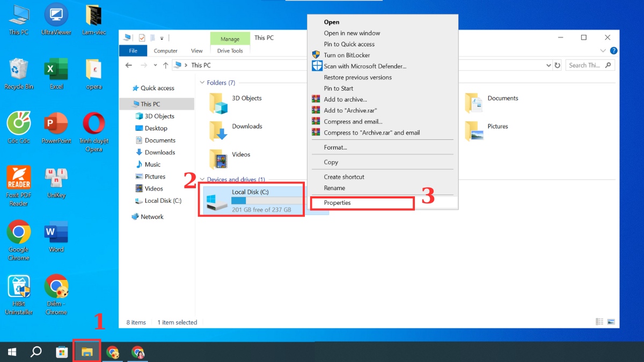Expand the ribbon with the chevron
This screenshot has width=644, height=362.
[x=602, y=51]
